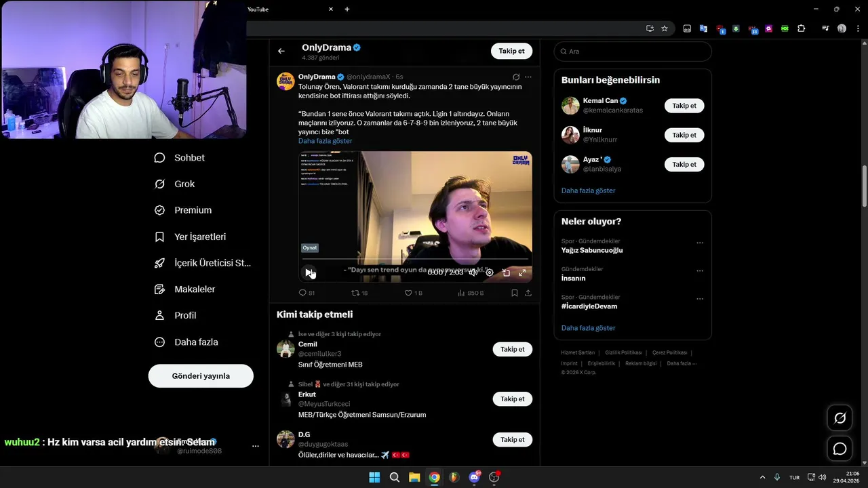The height and width of the screenshot is (488, 868).
Task: Open Chrome profile avatar
Action: click(842, 28)
